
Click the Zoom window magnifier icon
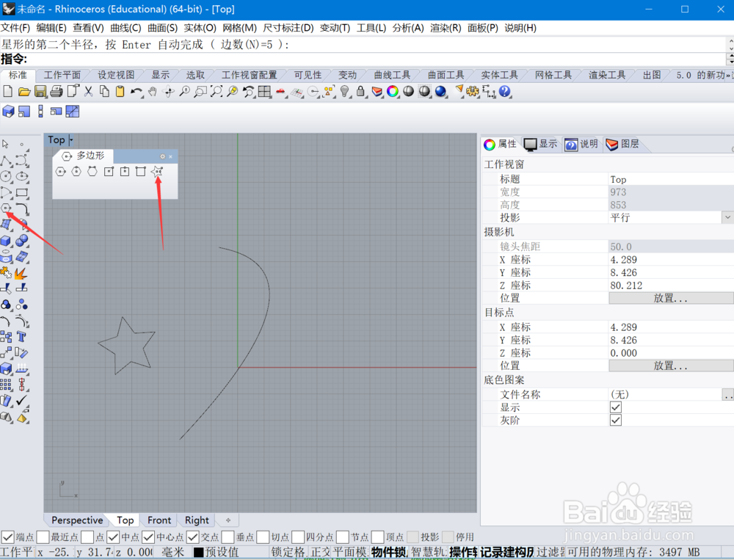point(200,91)
